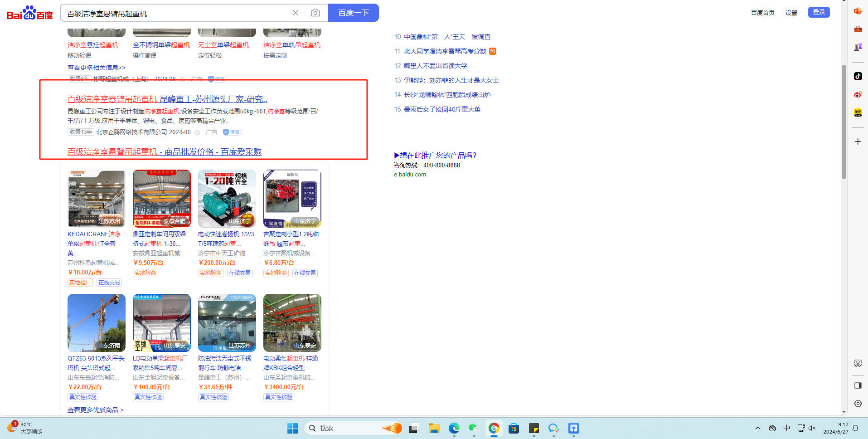Click the muted volume icon in the tray
The image size is (868, 439).
tap(812, 428)
